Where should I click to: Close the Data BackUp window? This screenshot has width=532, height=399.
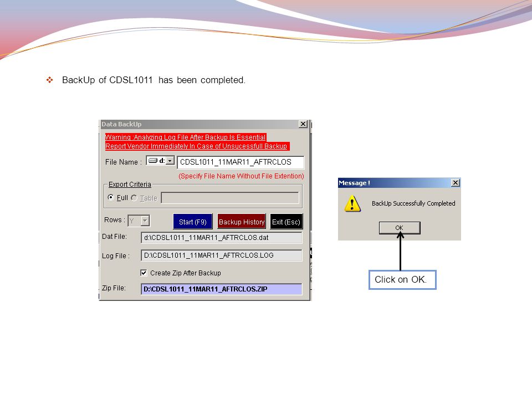[x=303, y=124]
